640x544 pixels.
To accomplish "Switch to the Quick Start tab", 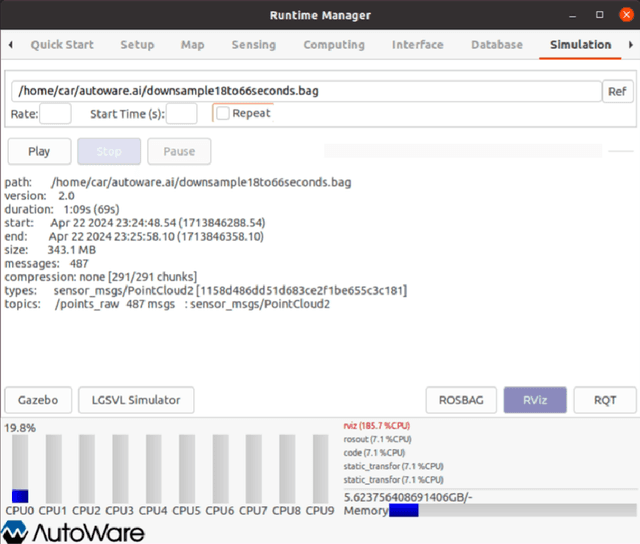I will click(x=62, y=45).
